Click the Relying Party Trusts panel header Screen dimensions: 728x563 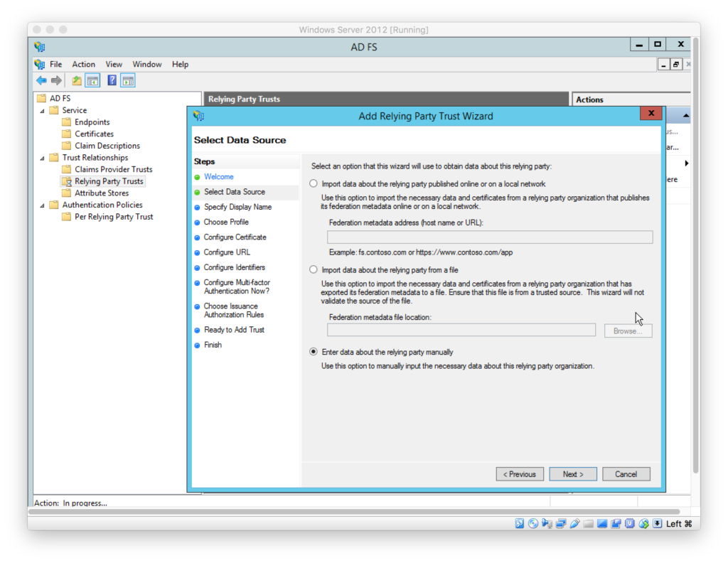[x=385, y=99]
